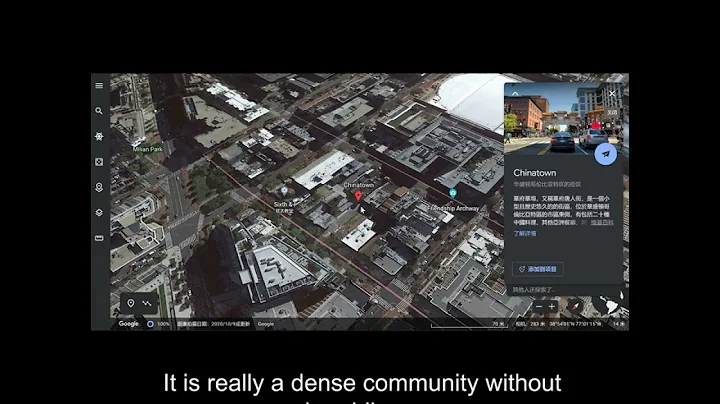Click the Draw line or shape tool
The width and height of the screenshot is (720, 404).
pos(147,303)
